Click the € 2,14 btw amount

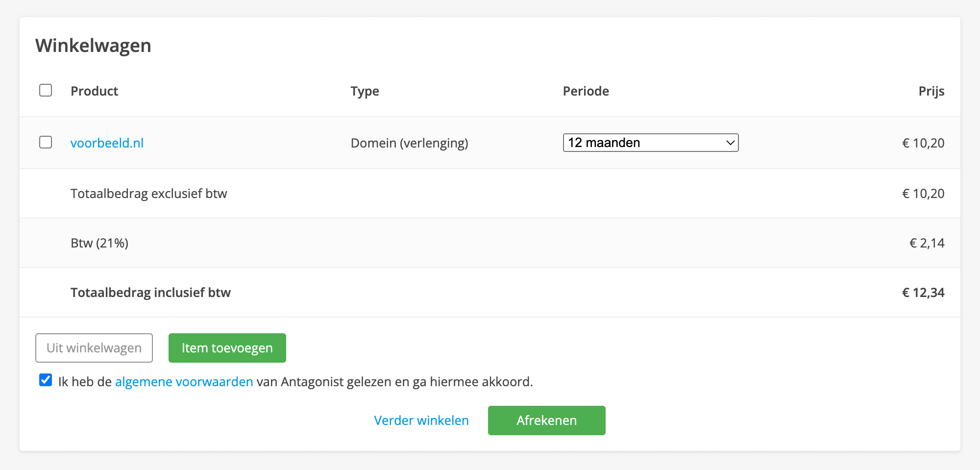coord(927,243)
